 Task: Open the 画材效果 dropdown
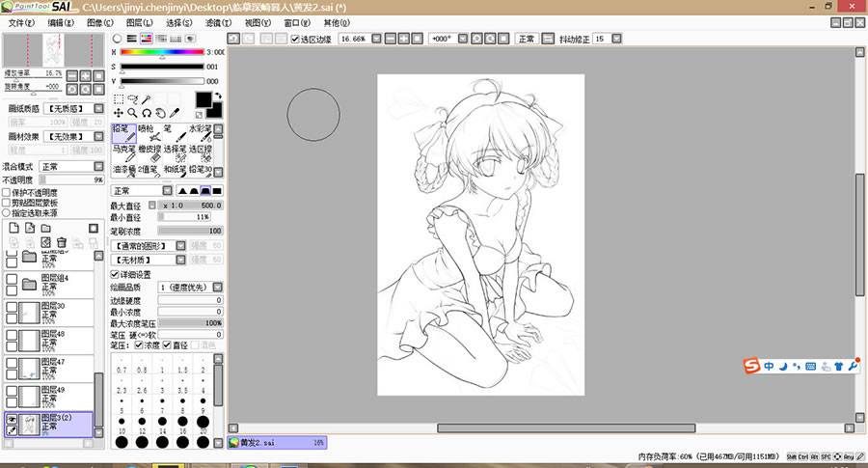coord(98,136)
